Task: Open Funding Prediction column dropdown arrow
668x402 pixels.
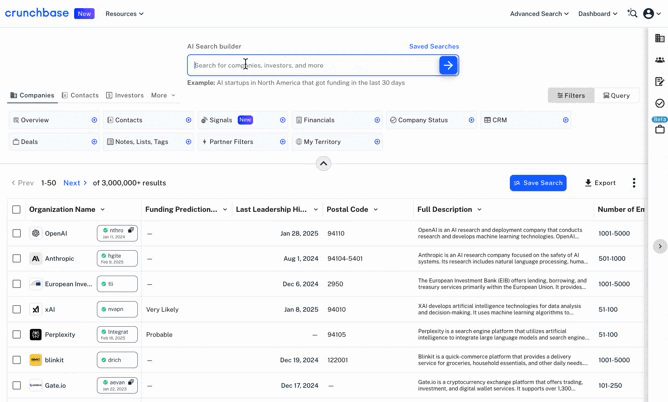Action: (225, 210)
